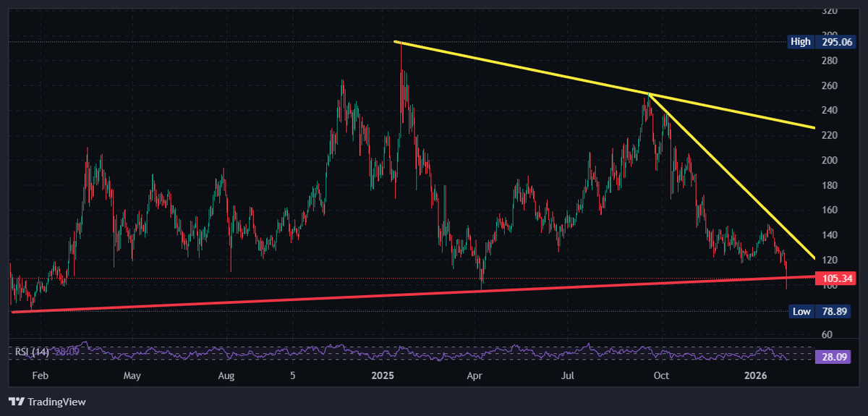Click the May label on the time axis

132,376
